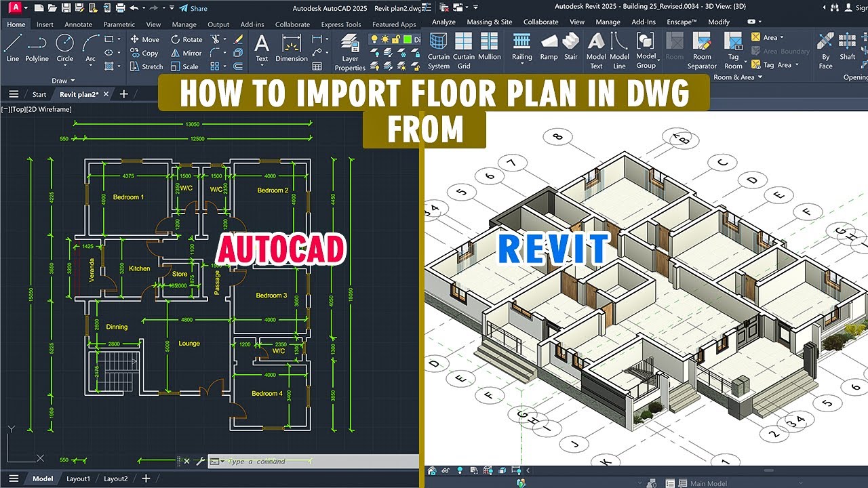Select the Line tool in AutoCAD
868x488 pixels.
pos(13,47)
